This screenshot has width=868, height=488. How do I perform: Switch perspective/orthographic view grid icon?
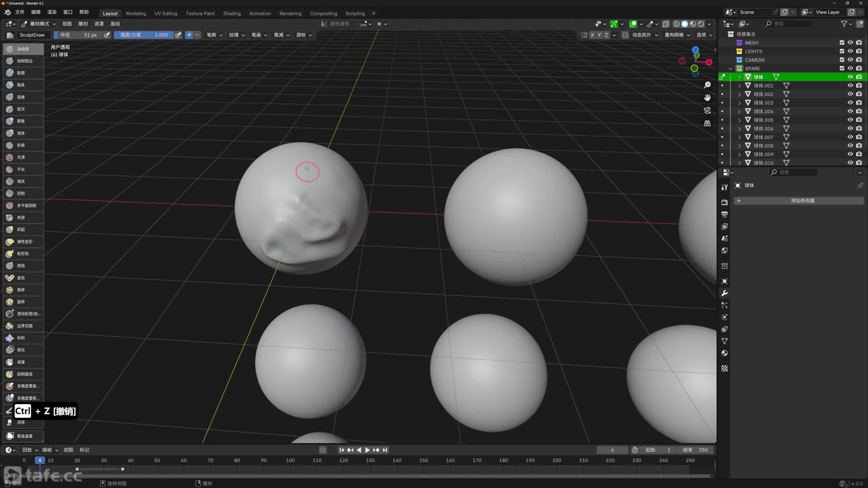(707, 123)
